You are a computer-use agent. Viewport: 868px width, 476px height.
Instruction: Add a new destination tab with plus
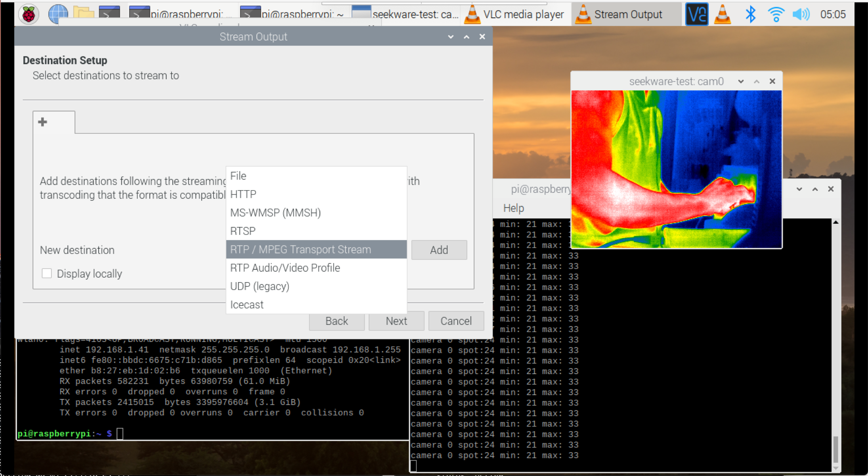tap(43, 122)
